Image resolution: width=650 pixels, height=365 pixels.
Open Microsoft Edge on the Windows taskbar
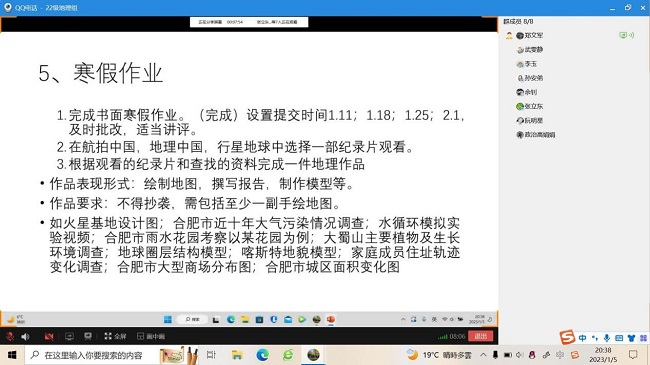click(262, 355)
